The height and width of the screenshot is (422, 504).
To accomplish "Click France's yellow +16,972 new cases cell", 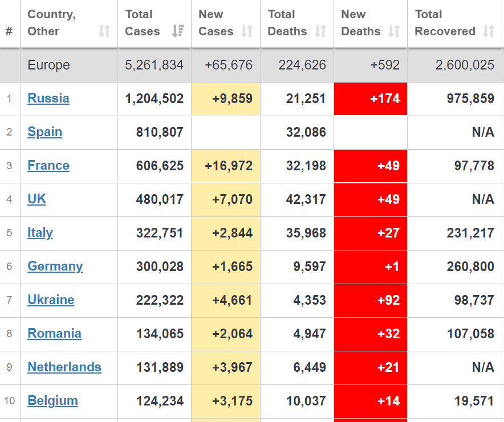I will [x=226, y=166].
